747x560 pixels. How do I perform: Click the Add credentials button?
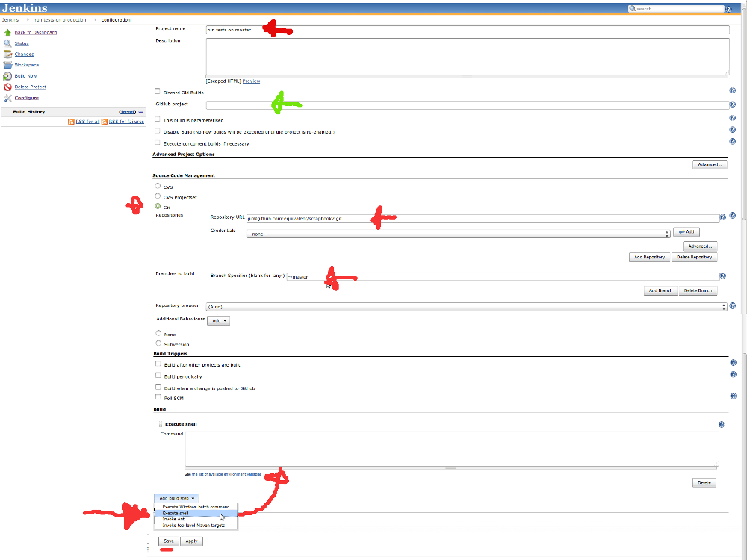coord(686,232)
